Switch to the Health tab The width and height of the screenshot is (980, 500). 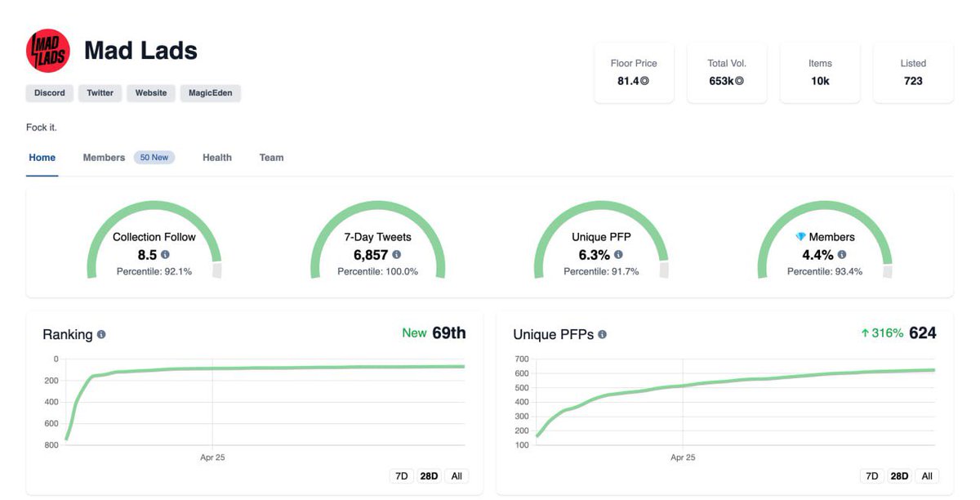217,158
